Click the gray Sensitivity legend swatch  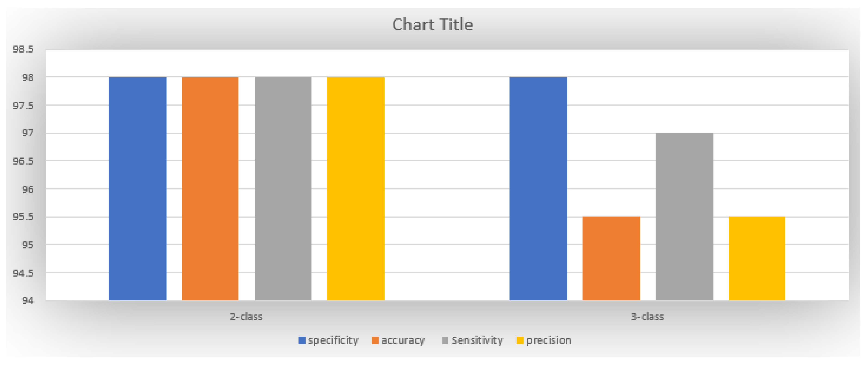(445, 340)
